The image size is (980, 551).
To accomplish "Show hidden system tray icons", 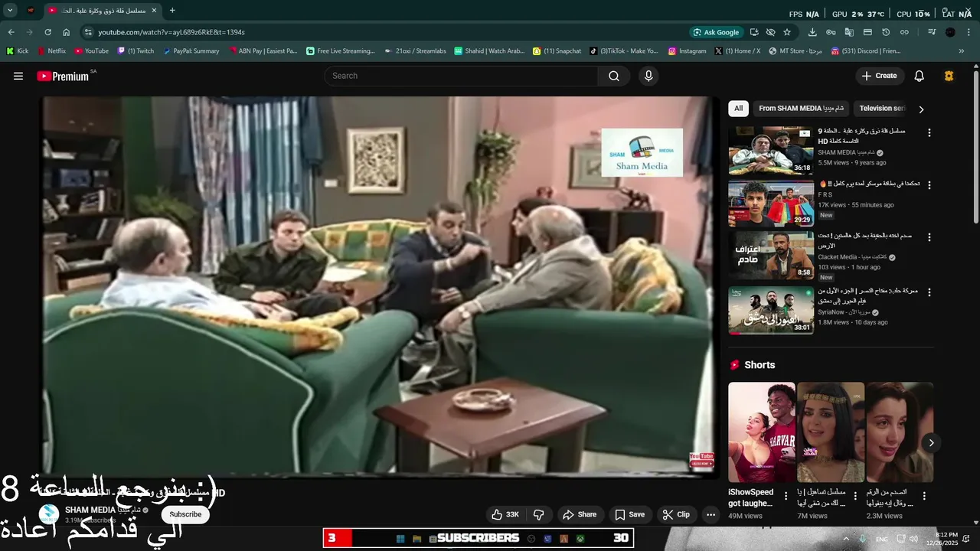I will point(846,539).
